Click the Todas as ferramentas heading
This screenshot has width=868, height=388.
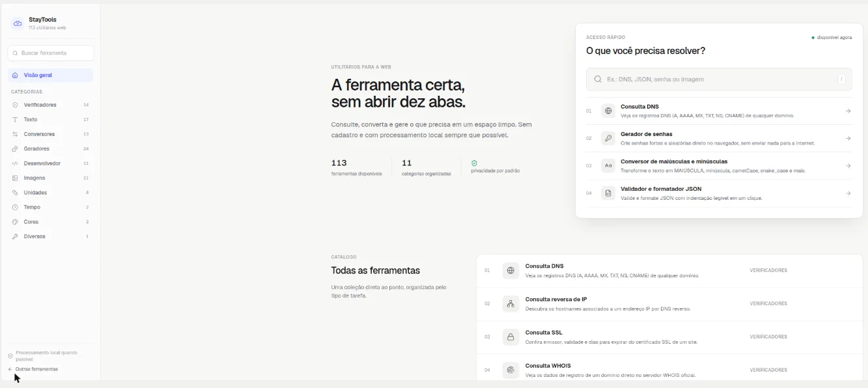click(375, 270)
